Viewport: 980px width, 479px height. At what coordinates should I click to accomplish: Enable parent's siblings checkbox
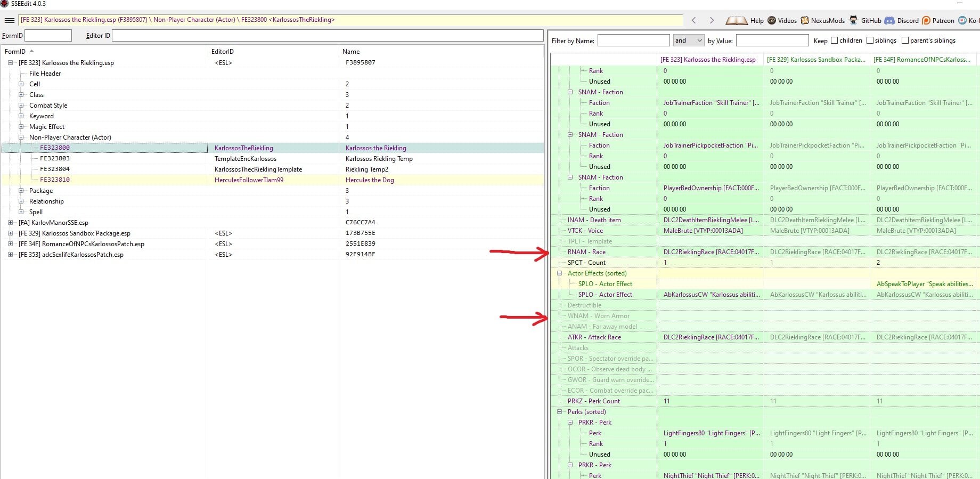(x=905, y=40)
